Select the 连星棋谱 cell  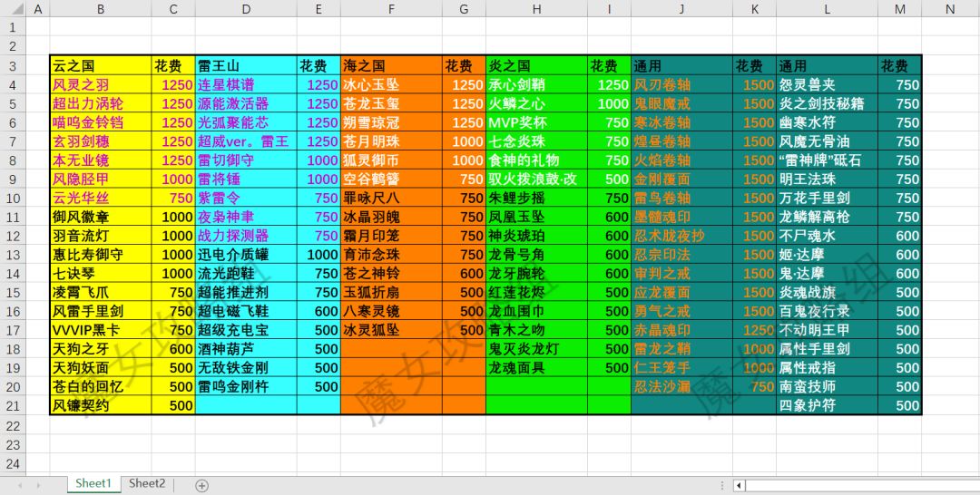[x=246, y=85]
